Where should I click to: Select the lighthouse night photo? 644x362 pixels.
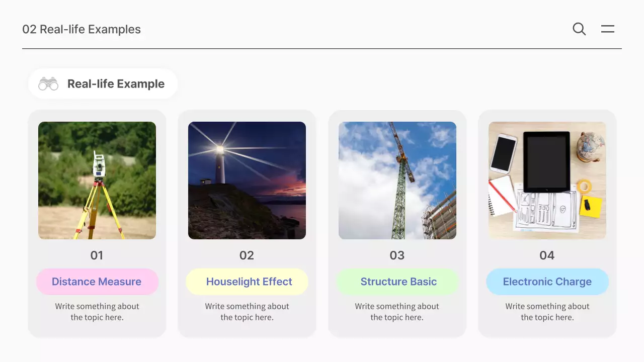point(247,180)
